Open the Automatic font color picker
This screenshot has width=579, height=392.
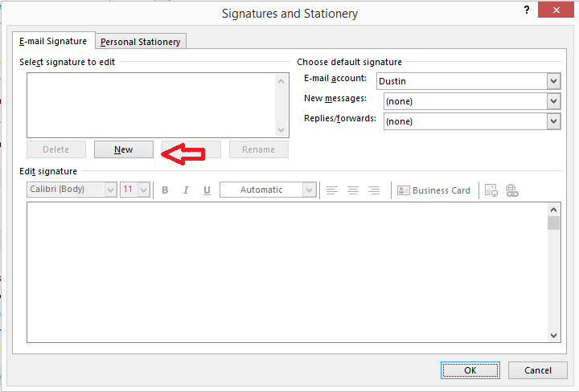(309, 190)
